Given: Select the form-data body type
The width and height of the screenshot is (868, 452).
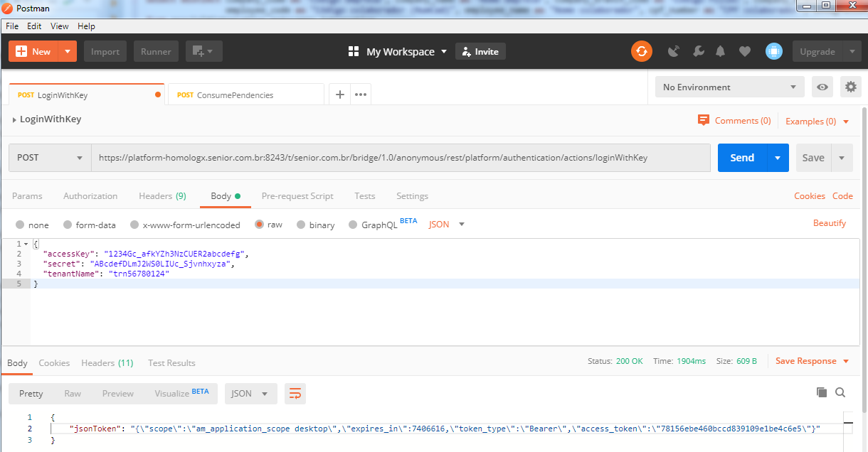Looking at the screenshot, I should click(x=68, y=225).
